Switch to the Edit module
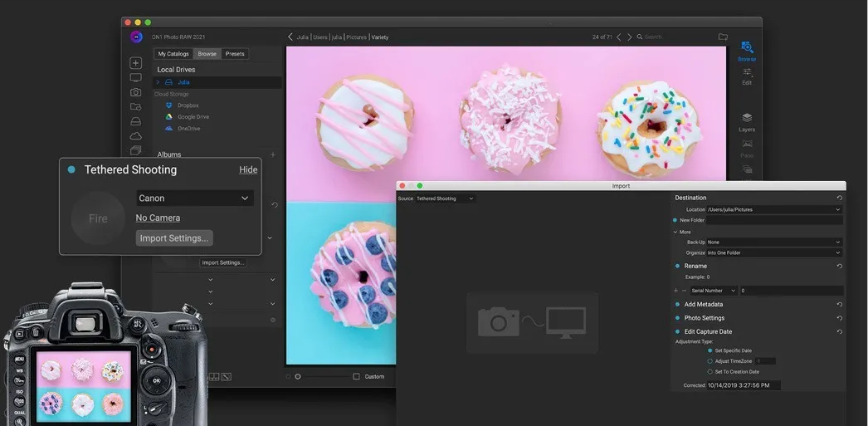Screen dimensions: 868x426 747,75
